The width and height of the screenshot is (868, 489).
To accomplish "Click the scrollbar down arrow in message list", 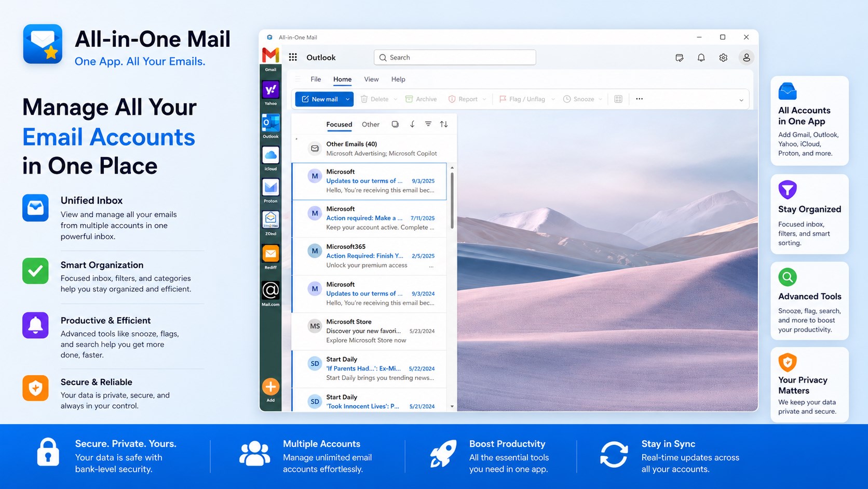I will pos(452,406).
